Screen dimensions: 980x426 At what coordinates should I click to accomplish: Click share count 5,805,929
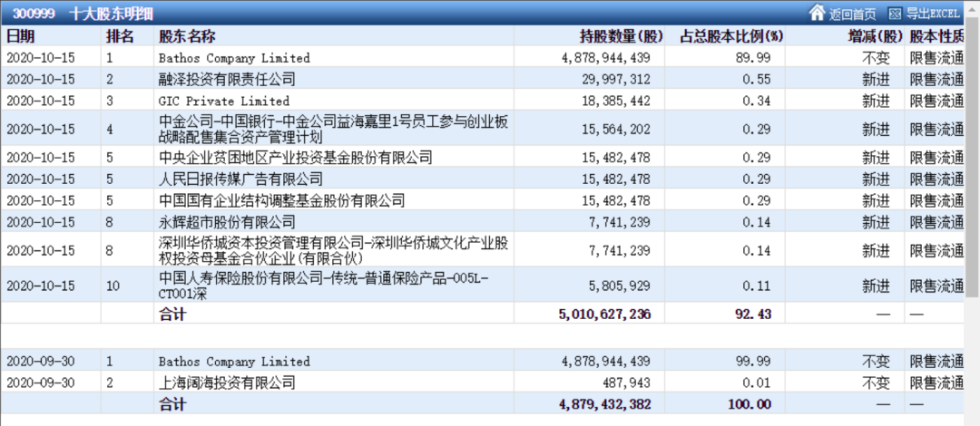(621, 286)
